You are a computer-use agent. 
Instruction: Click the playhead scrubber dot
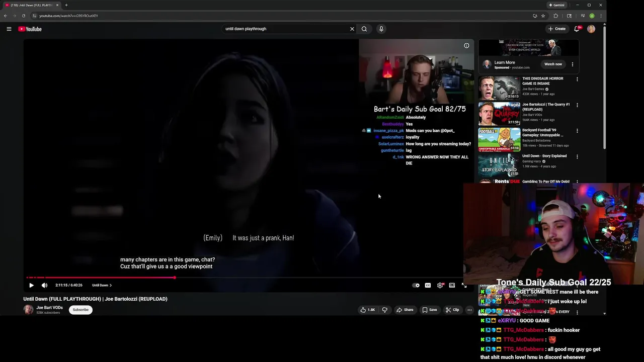pos(175,277)
